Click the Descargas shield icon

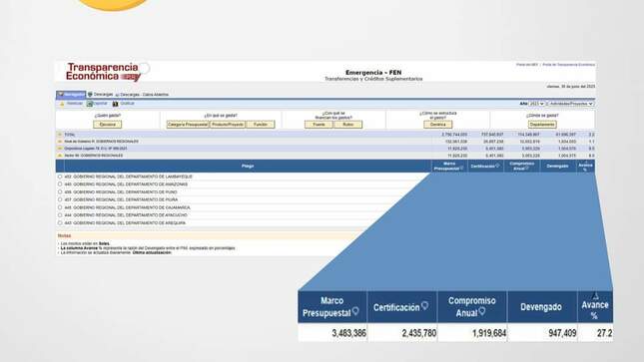(90, 95)
